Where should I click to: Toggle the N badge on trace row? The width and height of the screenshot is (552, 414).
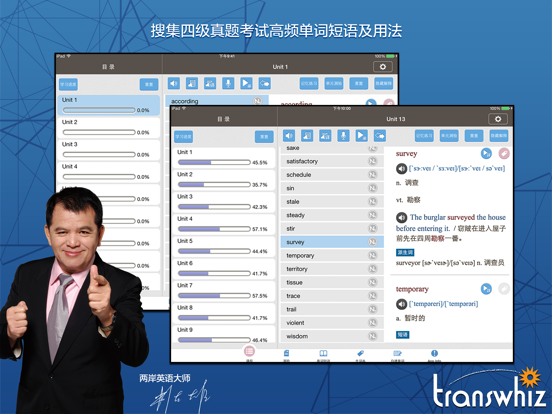(372, 296)
